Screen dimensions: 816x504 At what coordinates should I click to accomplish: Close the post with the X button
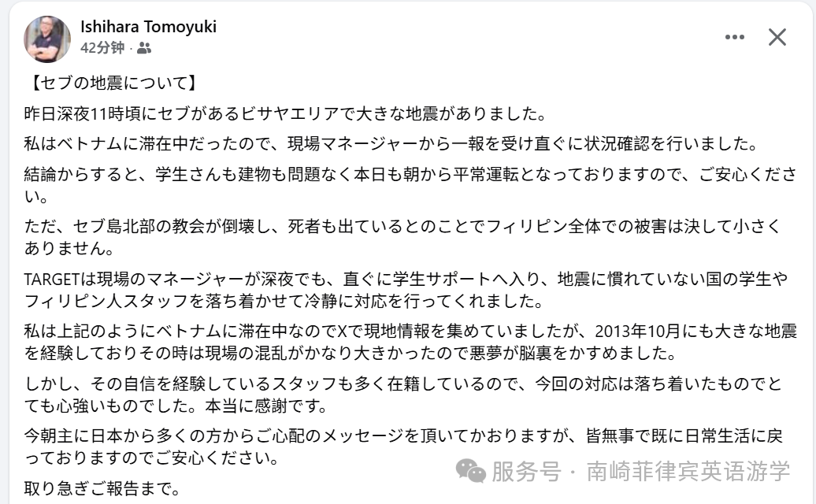(x=777, y=37)
